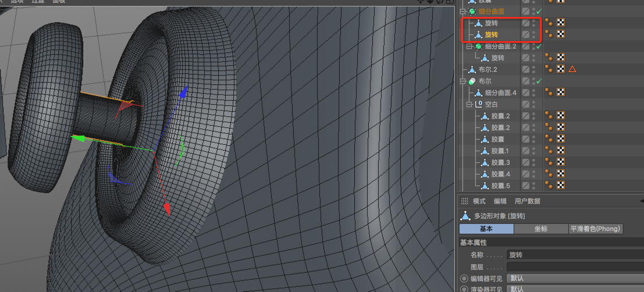Click the texture tag of 旋转 under 细分曲面.2
The height and width of the screenshot is (292, 644).
tap(561, 57)
